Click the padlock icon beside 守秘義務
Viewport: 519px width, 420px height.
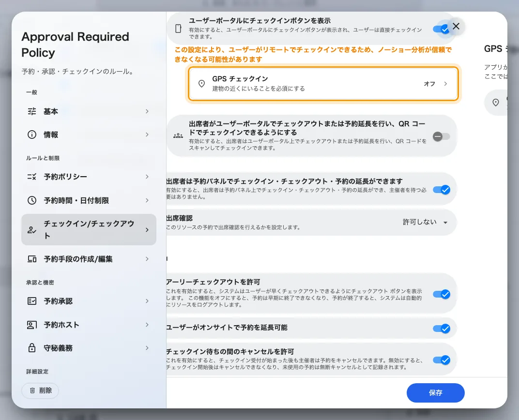pyautogui.click(x=32, y=348)
